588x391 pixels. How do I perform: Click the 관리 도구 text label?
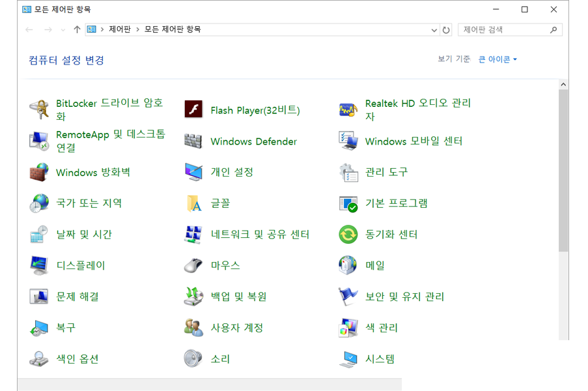pos(386,172)
